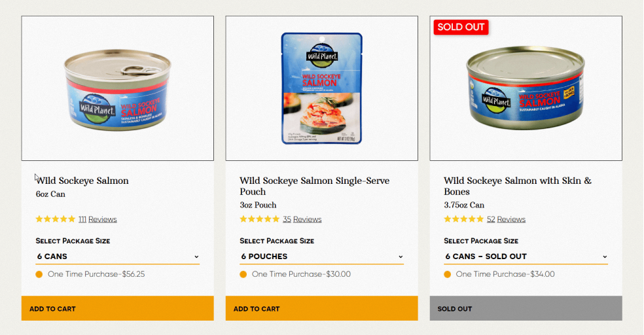The image size is (644, 335).
Task: Click star rating for Wild Sockeye Salmon 6oz
Action: coord(56,219)
